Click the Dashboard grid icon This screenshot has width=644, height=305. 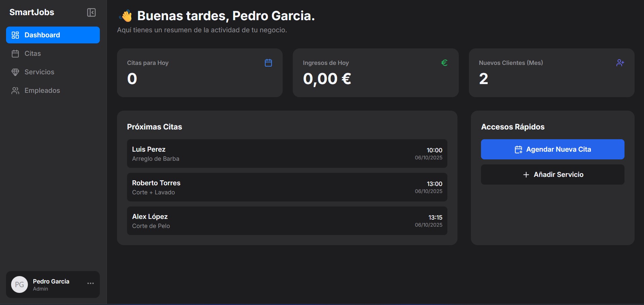tap(15, 35)
